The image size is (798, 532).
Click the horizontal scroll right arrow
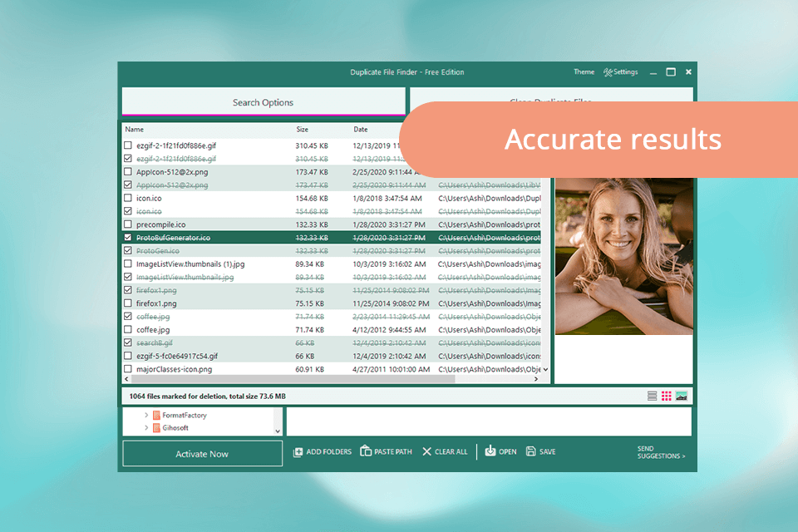point(536,379)
